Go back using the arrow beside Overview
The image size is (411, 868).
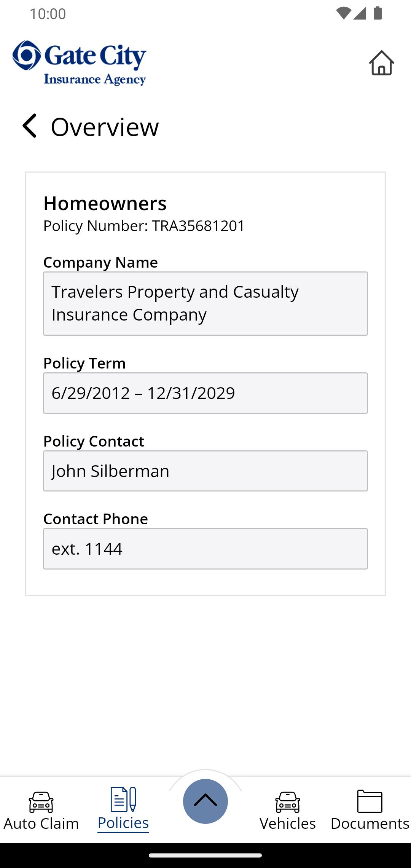[29, 126]
